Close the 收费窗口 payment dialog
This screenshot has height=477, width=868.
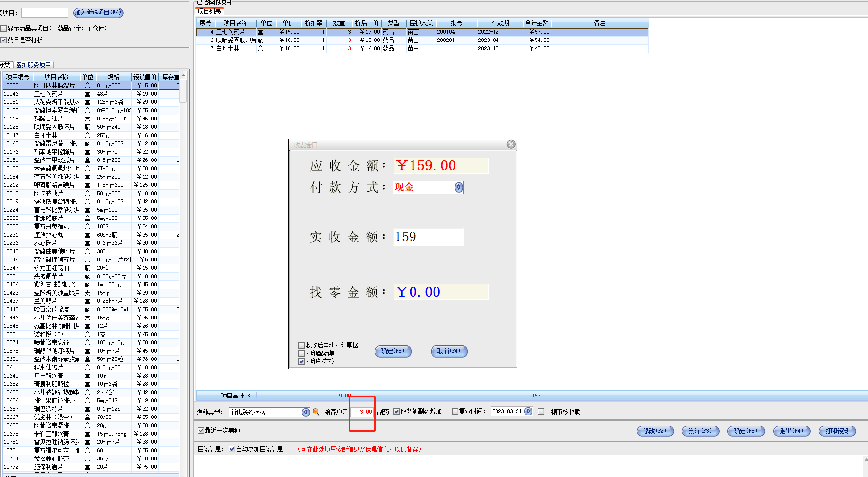(x=511, y=144)
